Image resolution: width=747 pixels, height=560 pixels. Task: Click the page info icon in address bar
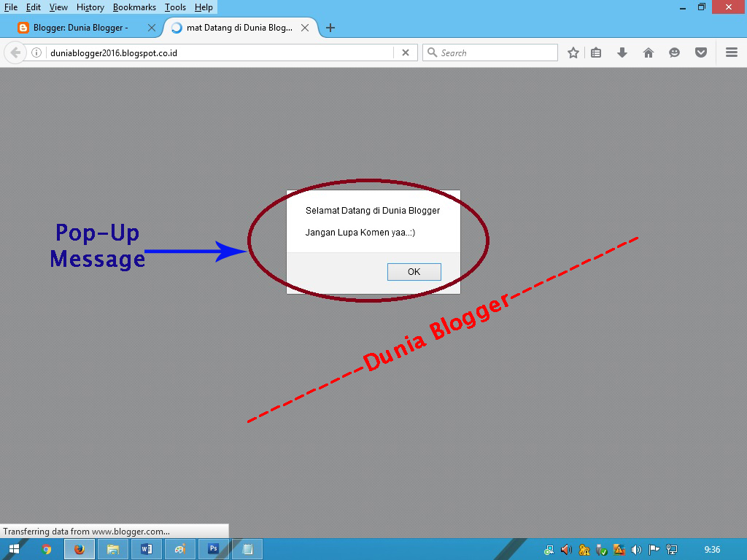click(x=36, y=52)
